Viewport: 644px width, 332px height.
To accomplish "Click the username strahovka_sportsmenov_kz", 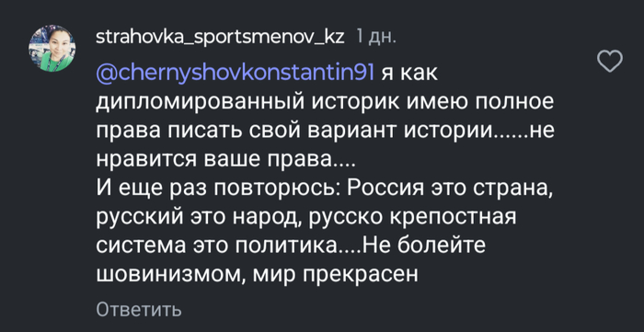I will pyautogui.click(x=220, y=38).
